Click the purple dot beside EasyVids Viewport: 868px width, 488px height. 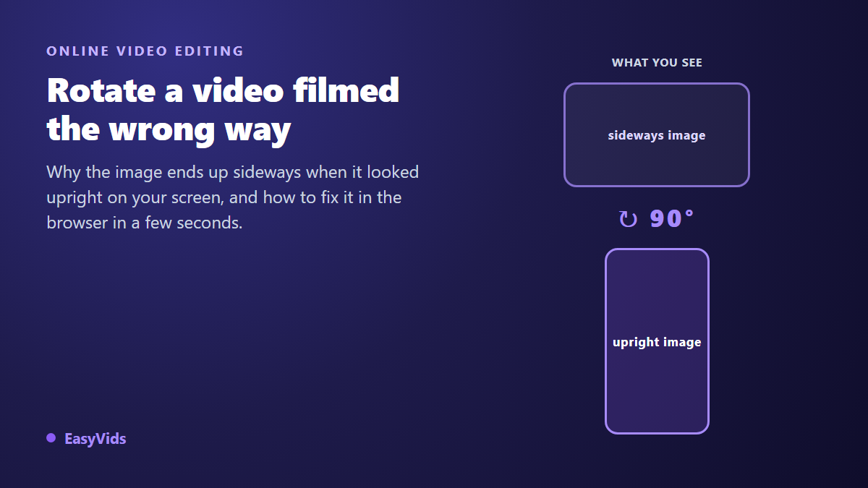pos(51,438)
